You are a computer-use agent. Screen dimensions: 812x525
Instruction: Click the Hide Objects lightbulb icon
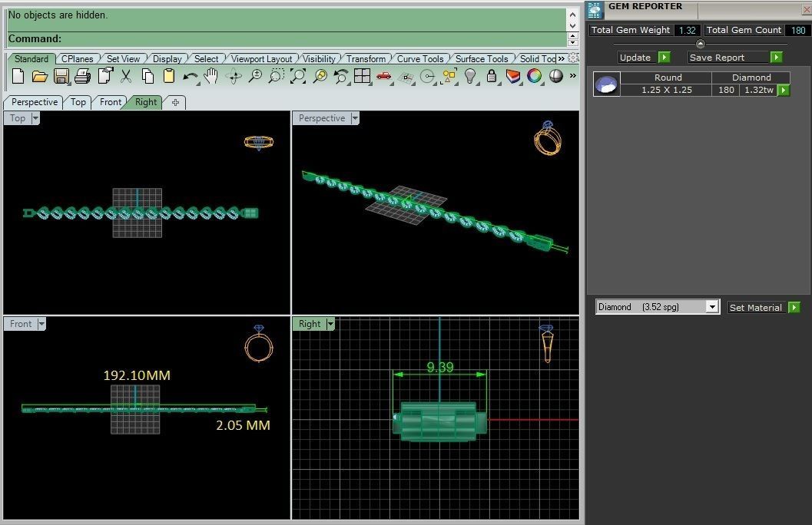[469, 77]
